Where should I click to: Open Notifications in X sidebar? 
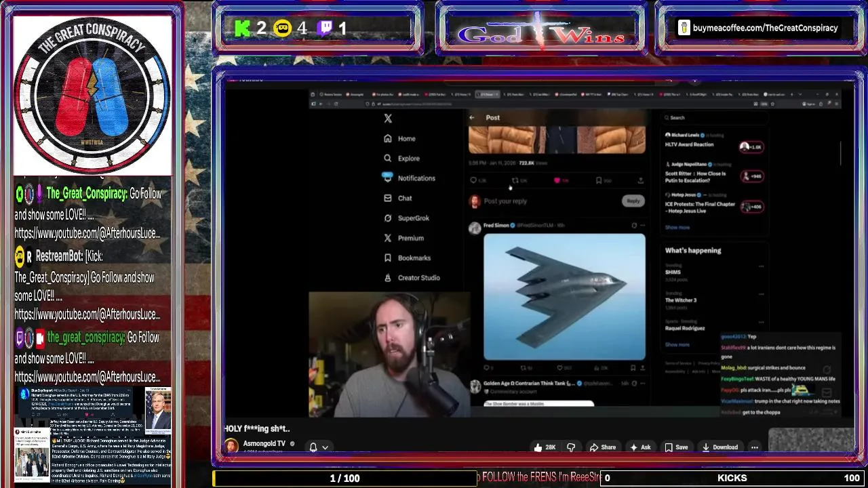coord(409,178)
